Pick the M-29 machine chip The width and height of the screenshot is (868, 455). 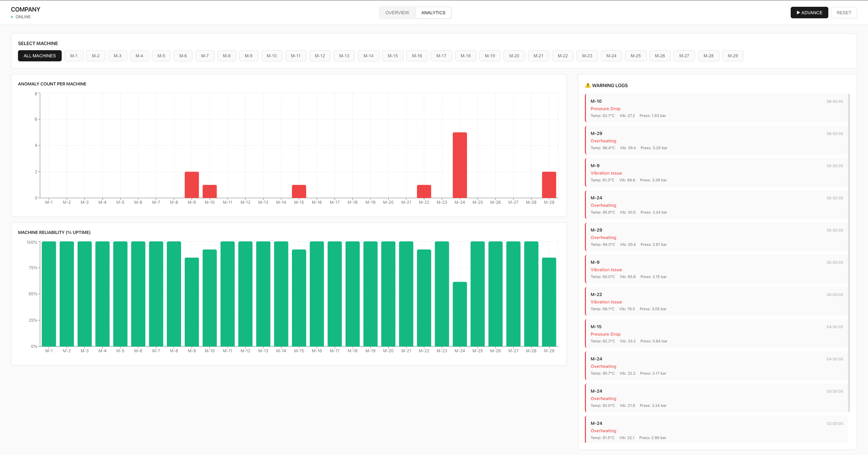click(732, 56)
